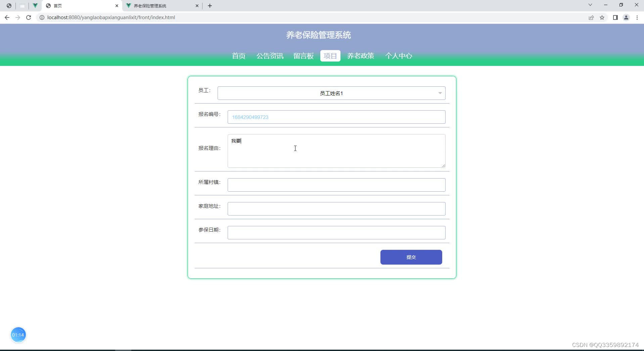Open a new browser tab
This screenshot has width=644, height=351.
point(210,6)
